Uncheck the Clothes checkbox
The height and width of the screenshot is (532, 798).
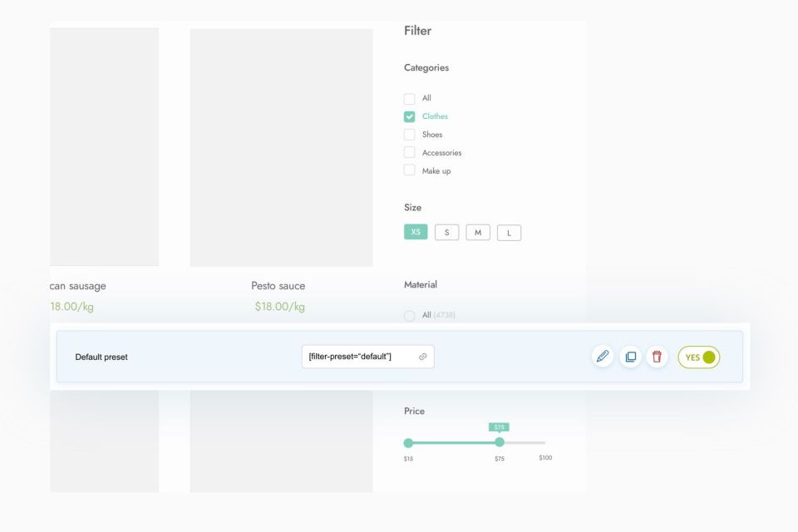point(409,116)
